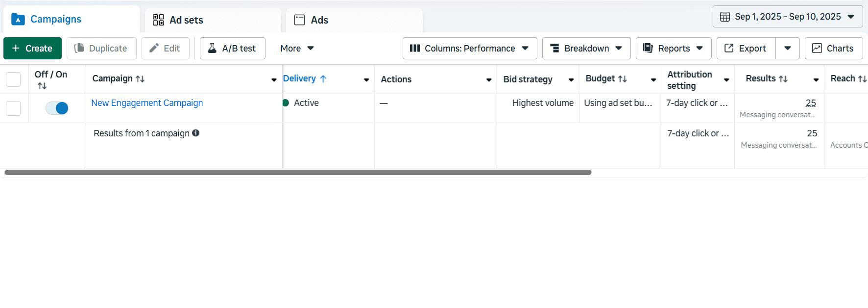Sort the Results column using arrows
This screenshot has width=868, height=308.
click(x=783, y=79)
